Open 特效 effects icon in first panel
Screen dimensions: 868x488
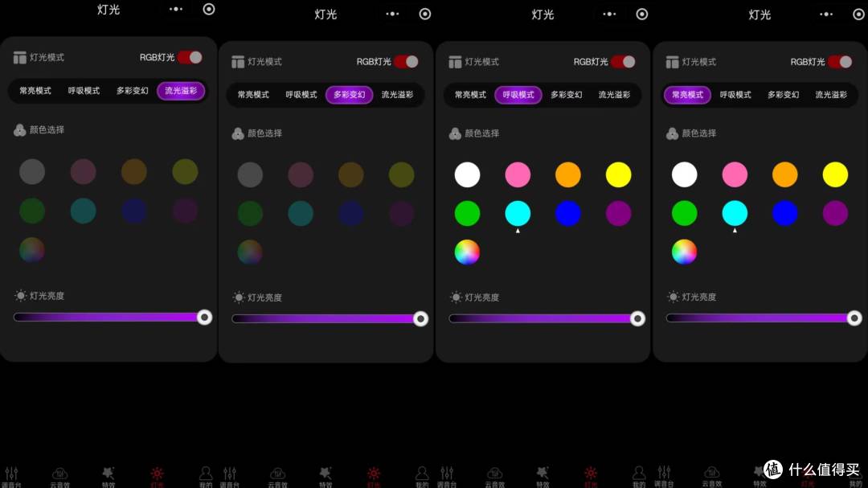coord(108,474)
